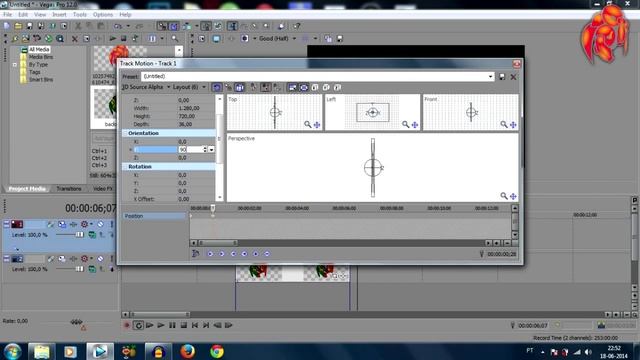Open the 3D Source Alpha compositing mode dropdown
Viewport: 640px width, 360px height.
tap(168, 87)
